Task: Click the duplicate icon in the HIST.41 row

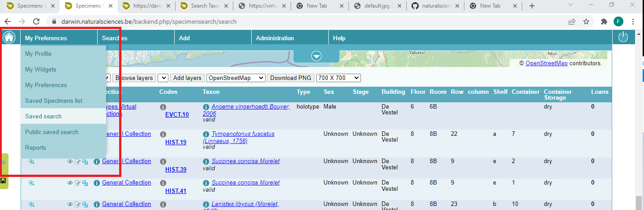Action: pos(85,183)
